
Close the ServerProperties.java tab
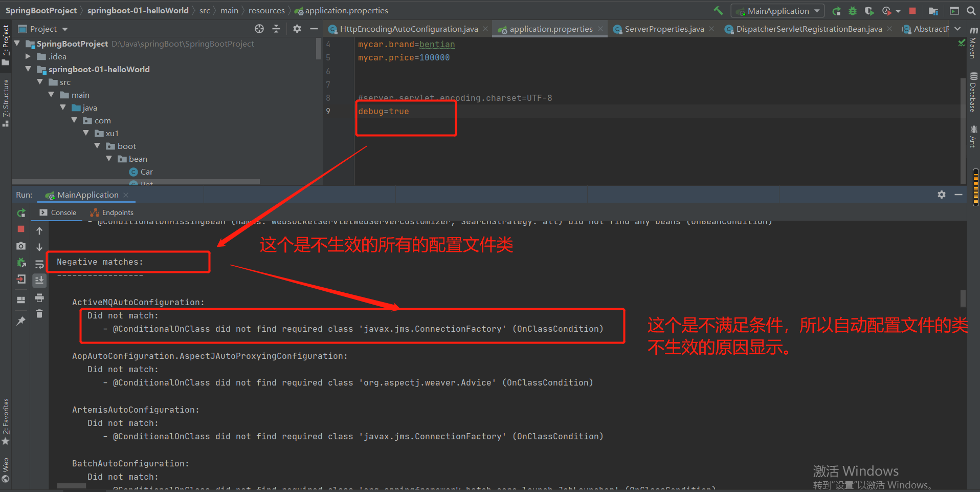pyautogui.click(x=711, y=29)
